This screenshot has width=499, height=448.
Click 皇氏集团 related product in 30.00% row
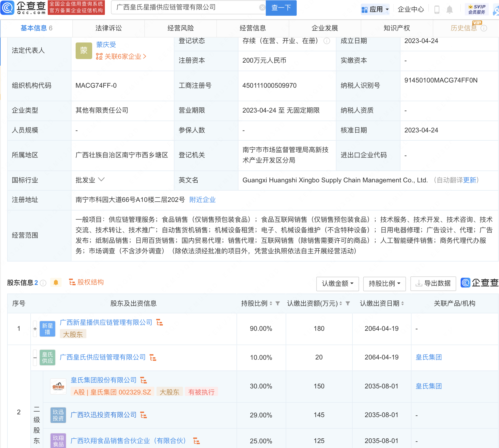[x=429, y=386]
